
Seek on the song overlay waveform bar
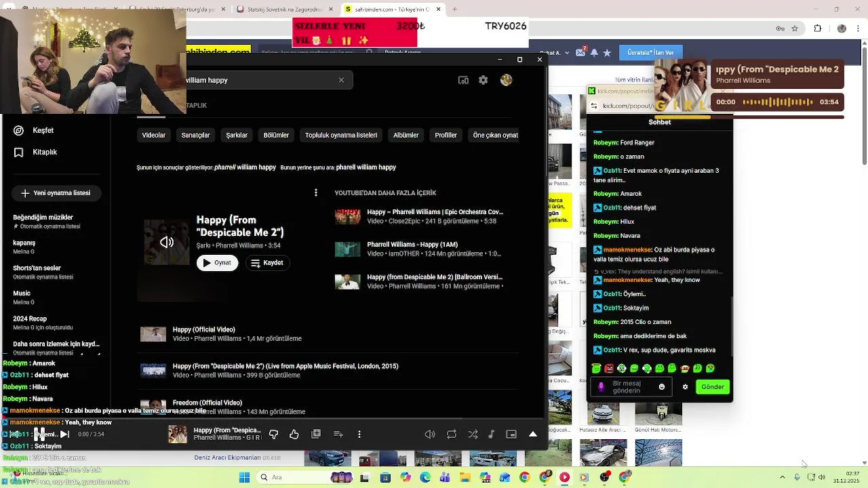779,102
